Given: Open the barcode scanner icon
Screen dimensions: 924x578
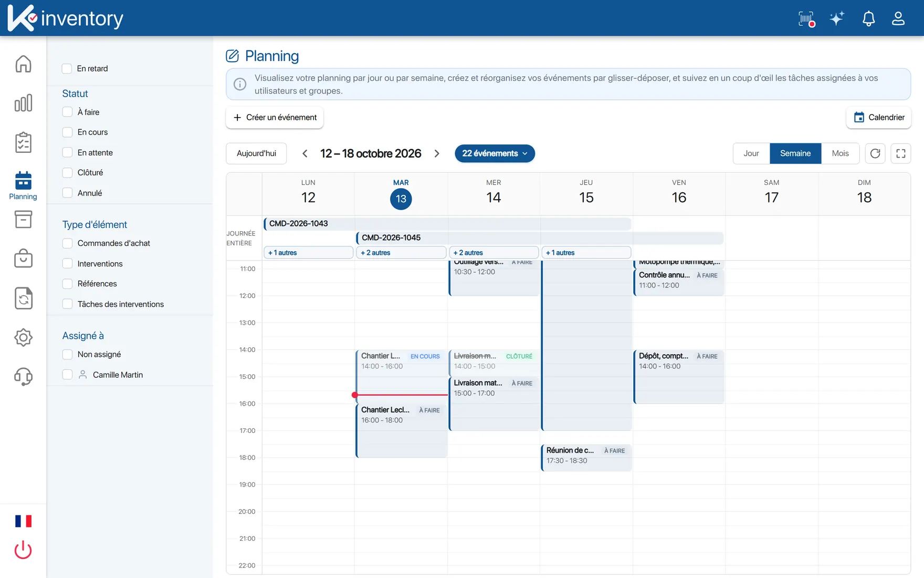Looking at the screenshot, I should point(806,19).
